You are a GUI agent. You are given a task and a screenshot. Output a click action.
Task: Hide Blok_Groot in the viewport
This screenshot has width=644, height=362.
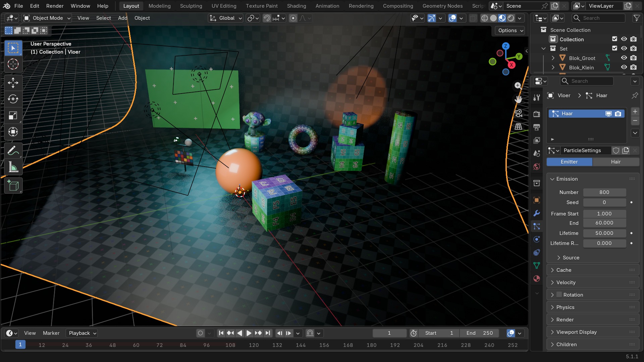(624, 58)
